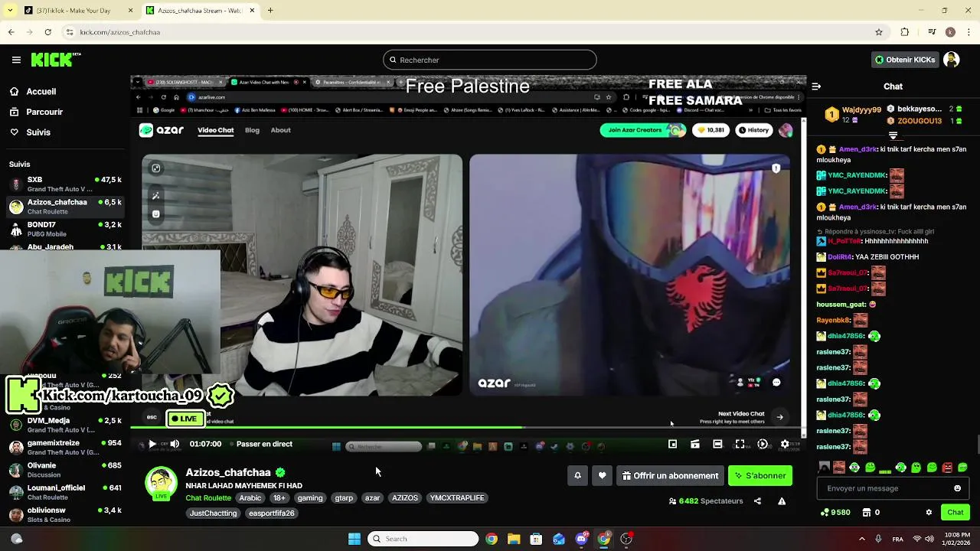The height and width of the screenshot is (551, 980).
Task: Insert the red angry emote
Action: point(947,467)
